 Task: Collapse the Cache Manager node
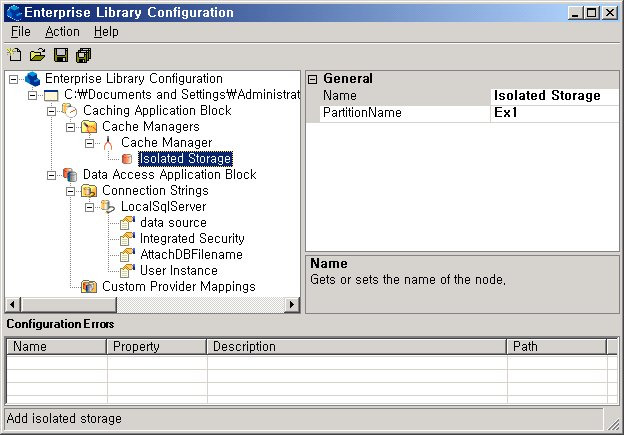90,143
